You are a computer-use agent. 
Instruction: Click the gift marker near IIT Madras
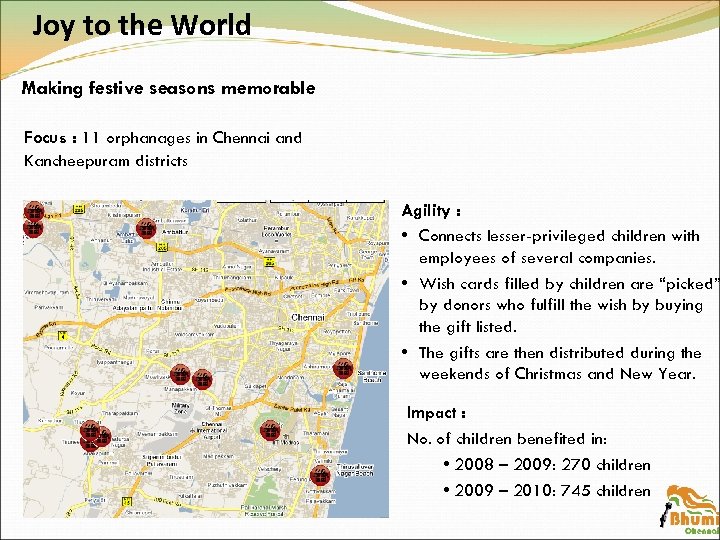coord(270,430)
